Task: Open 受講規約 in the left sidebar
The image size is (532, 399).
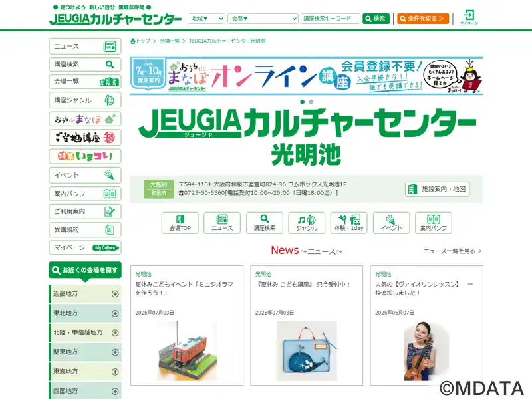Action: [x=85, y=229]
